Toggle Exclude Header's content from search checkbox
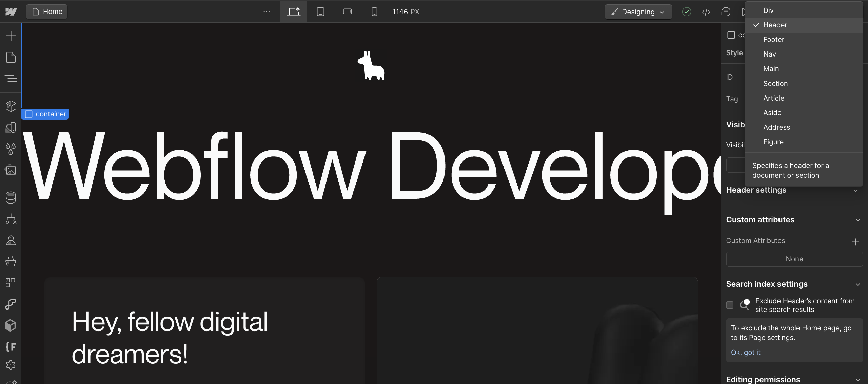 pyautogui.click(x=730, y=305)
